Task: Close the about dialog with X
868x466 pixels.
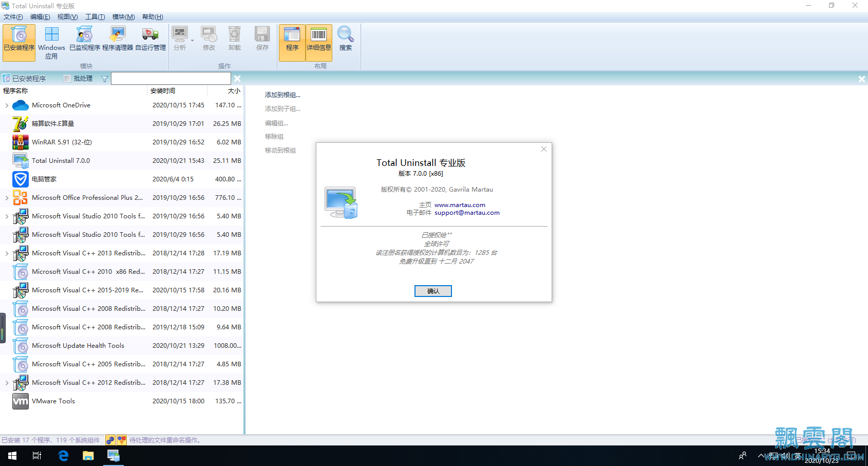Action: pos(543,149)
